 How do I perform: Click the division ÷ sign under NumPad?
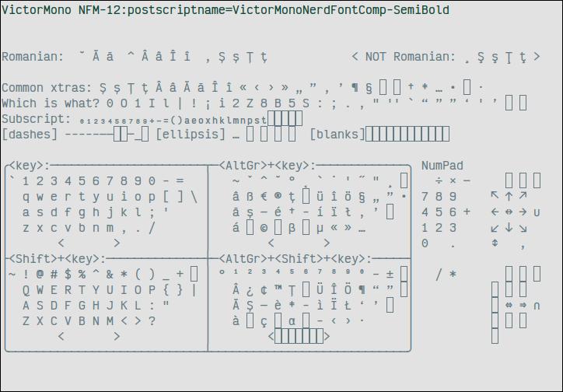click(439, 180)
